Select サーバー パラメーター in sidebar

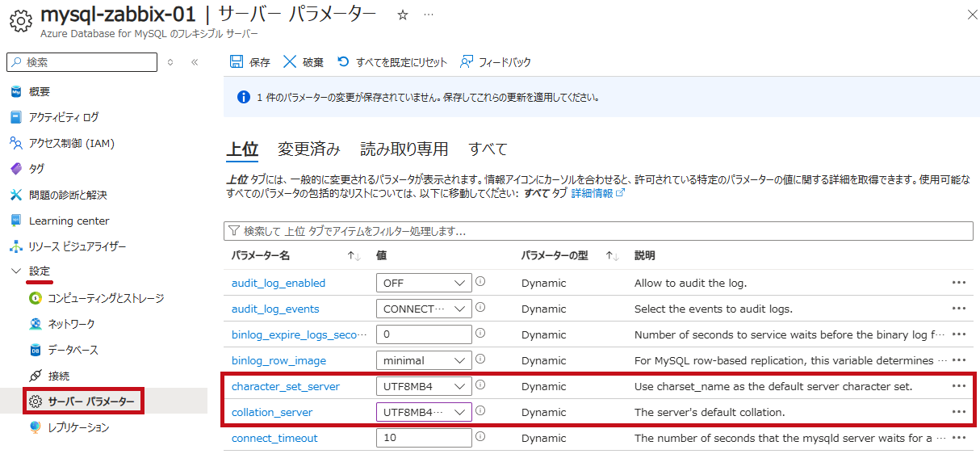[91, 401]
